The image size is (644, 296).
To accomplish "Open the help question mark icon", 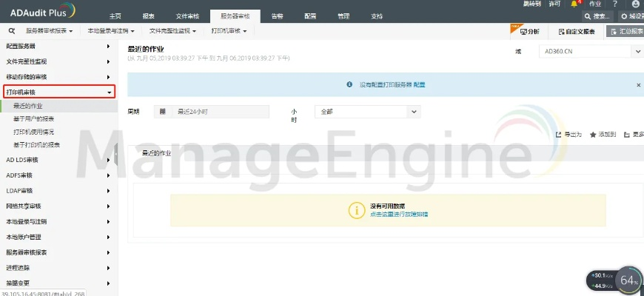I will 614,4.
